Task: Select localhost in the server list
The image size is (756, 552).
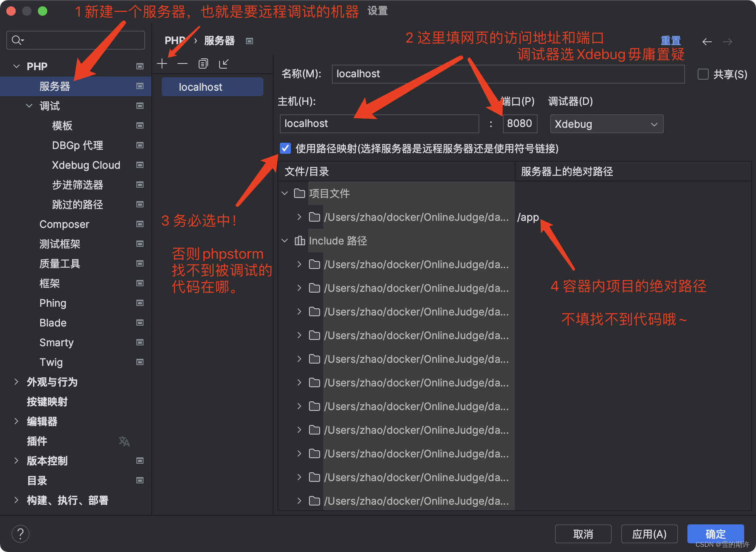Action: pos(212,87)
